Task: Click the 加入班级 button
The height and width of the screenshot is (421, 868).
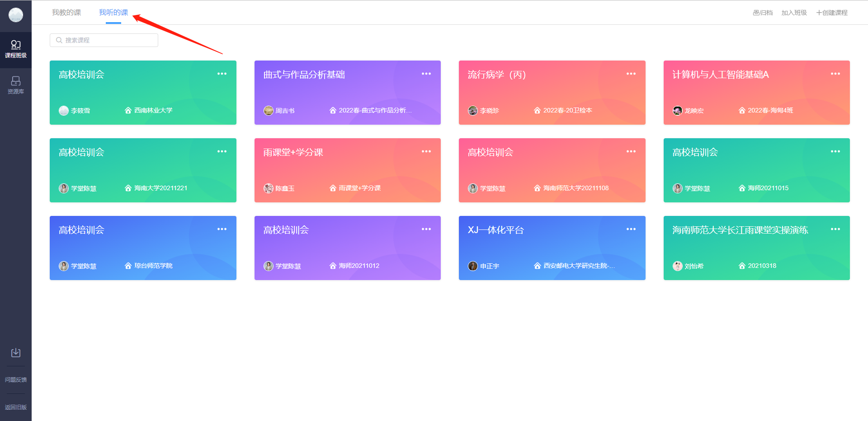Action: tap(794, 13)
